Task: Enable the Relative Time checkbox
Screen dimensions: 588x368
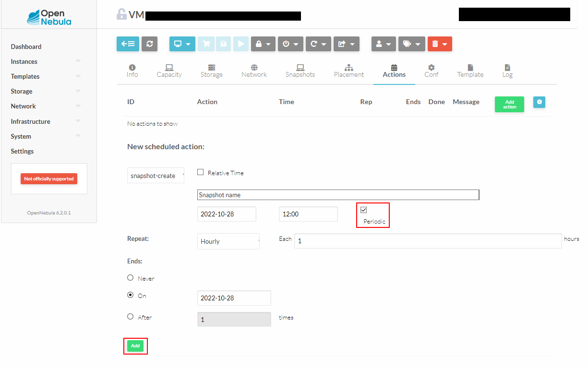Action: point(201,172)
